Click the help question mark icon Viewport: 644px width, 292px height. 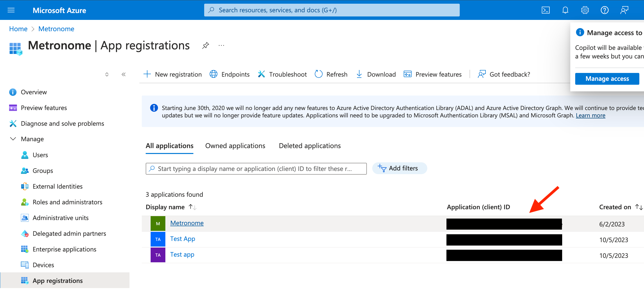pyautogui.click(x=604, y=10)
